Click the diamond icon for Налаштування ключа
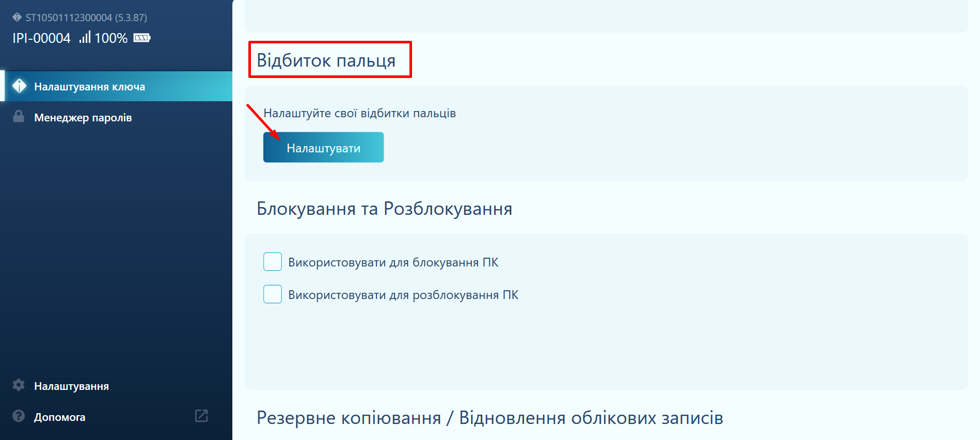Viewport: 980px width, 440px height. (20, 86)
